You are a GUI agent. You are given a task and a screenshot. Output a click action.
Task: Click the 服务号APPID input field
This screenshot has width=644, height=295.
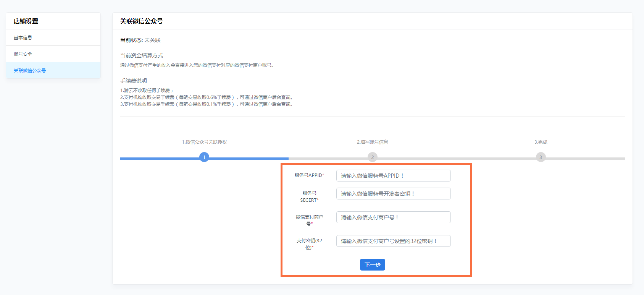point(393,176)
